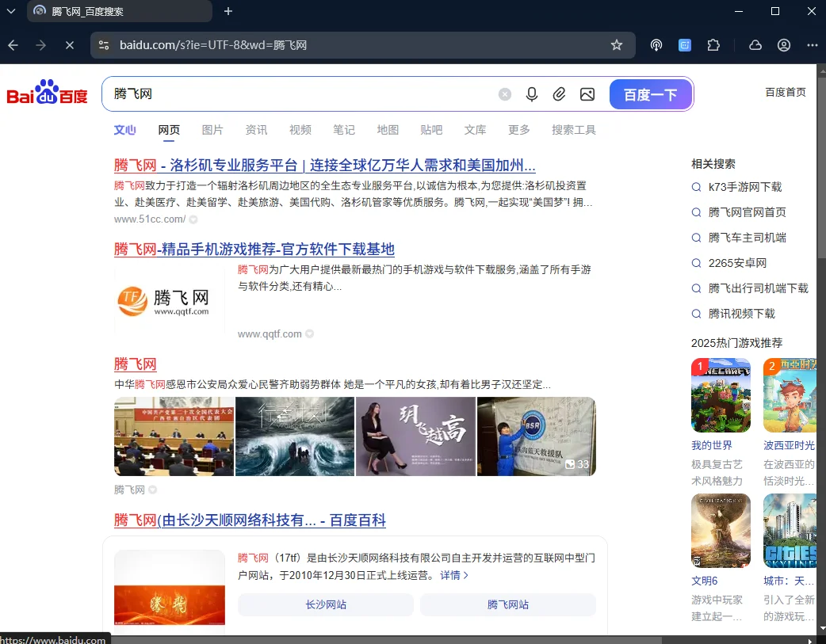Open the 洛杉矶专业服务平台 result title
826x644 pixels.
pos(324,166)
